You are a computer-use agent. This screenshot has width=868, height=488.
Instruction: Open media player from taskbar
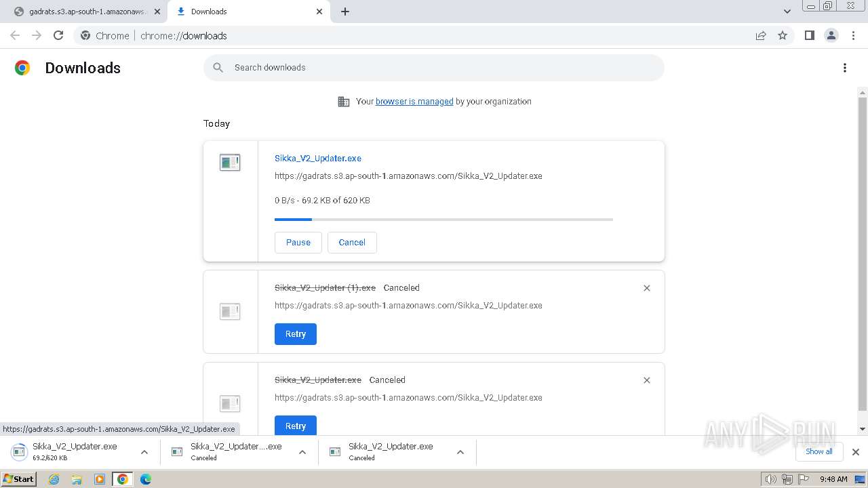tap(100, 479)
